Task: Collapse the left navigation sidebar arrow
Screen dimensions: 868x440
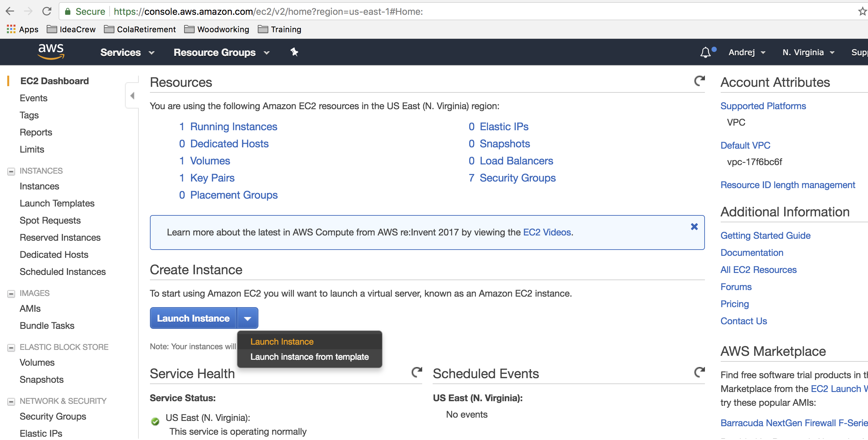Action: [x=132, y=96]
